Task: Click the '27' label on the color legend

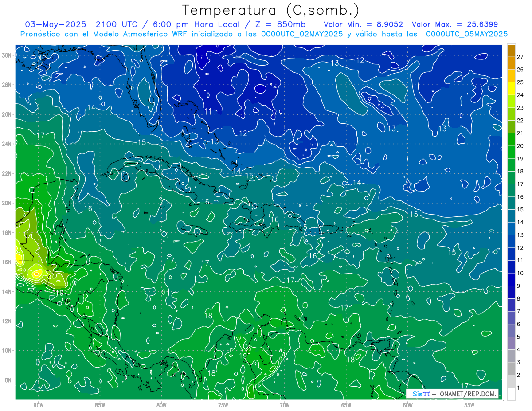Action: (x=520, y=56)
